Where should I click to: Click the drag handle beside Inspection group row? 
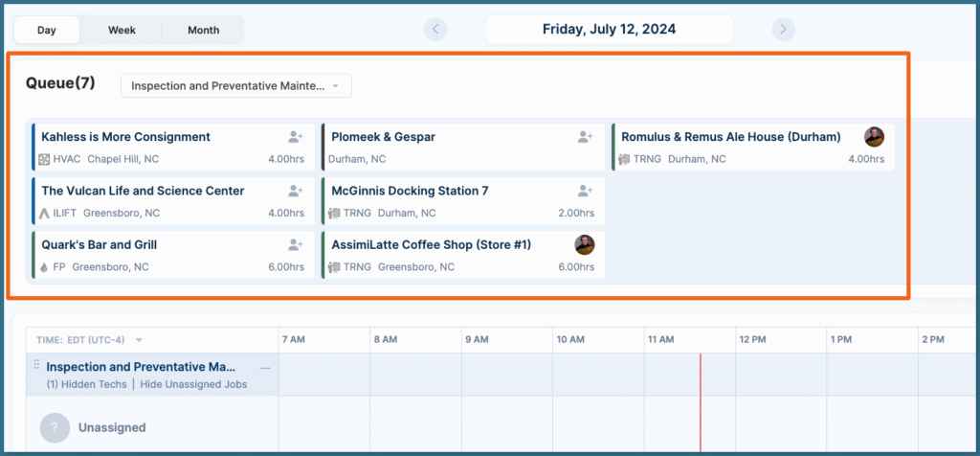(x=37, y=366)
